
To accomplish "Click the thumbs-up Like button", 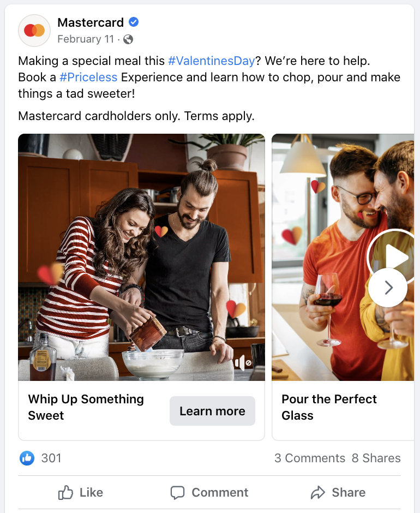I will click(81, 492).
